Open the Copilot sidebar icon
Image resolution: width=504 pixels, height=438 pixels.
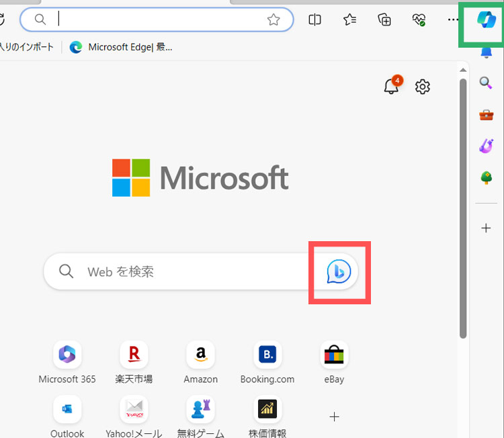[487, 19]
